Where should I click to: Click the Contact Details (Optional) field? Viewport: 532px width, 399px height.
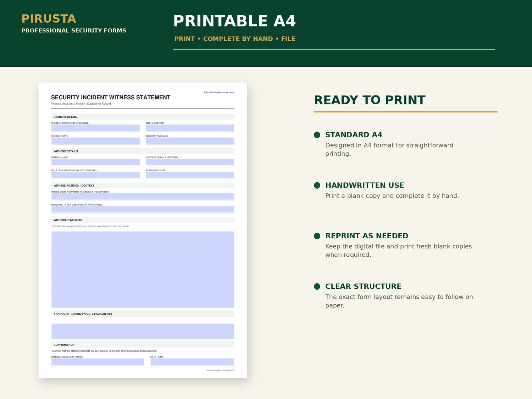tap(190, 162)
